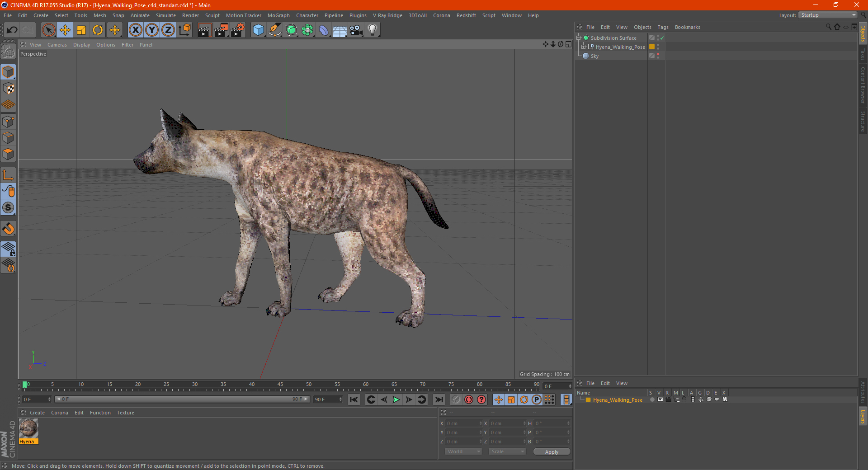Open the viewport Cameras menu
Viewport: 868px width, 470px height.
57,45
